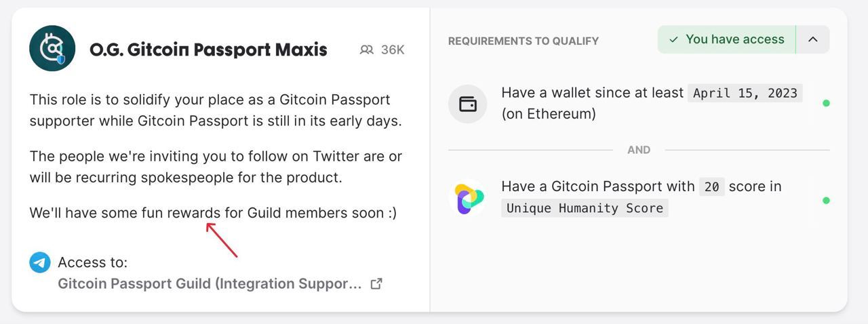
Task: Click the 20 score value tag
Action: (x=711, y=186)
